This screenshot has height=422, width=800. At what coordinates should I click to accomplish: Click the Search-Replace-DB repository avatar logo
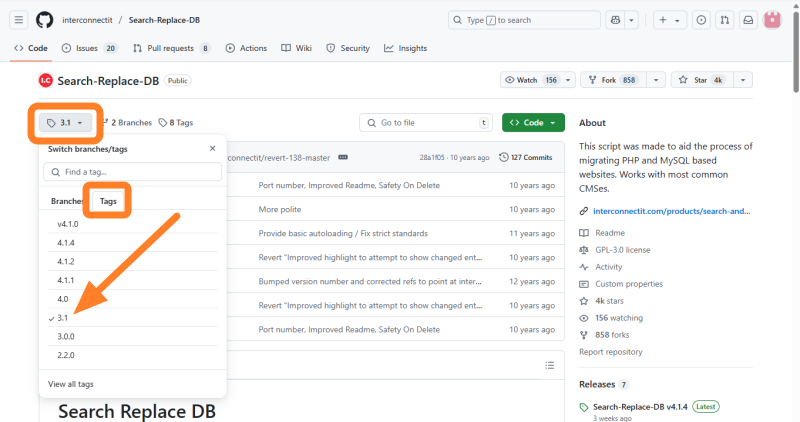point(46,81)
